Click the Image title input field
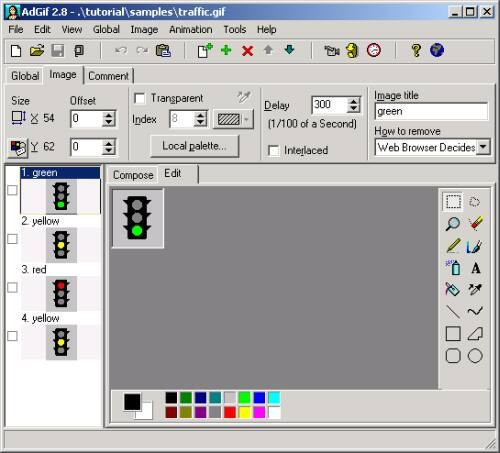The image size is (500, 453). 431,111
